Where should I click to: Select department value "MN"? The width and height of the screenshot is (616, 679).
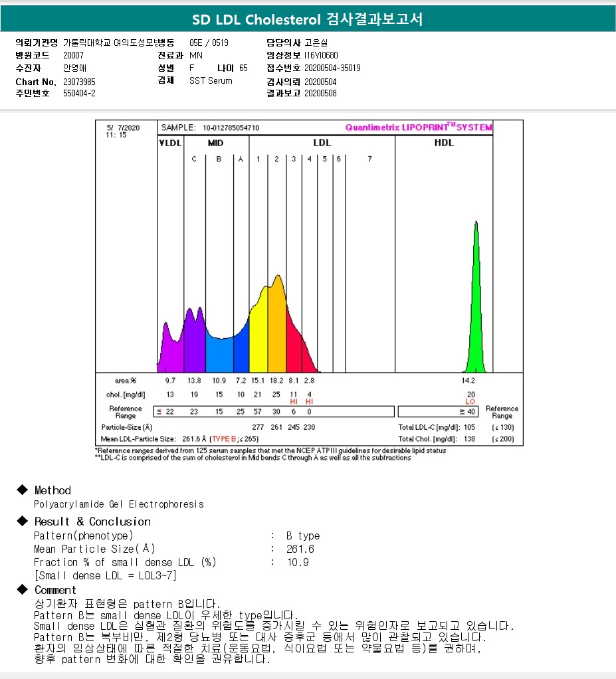coord(196,55)
